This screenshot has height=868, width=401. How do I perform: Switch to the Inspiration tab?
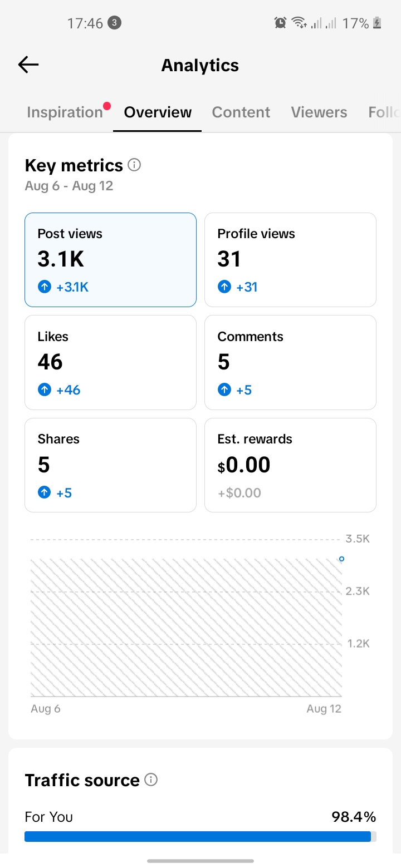[65, 112]
